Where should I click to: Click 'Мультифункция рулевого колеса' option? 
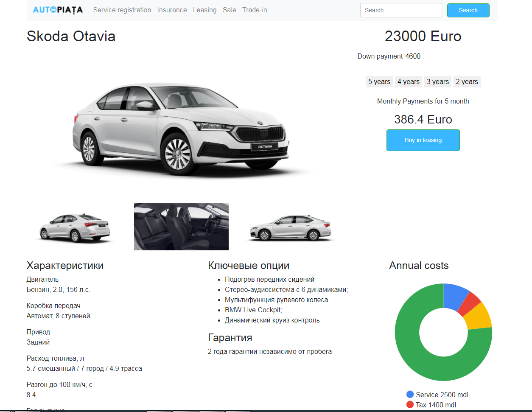[x=277, y=300]
